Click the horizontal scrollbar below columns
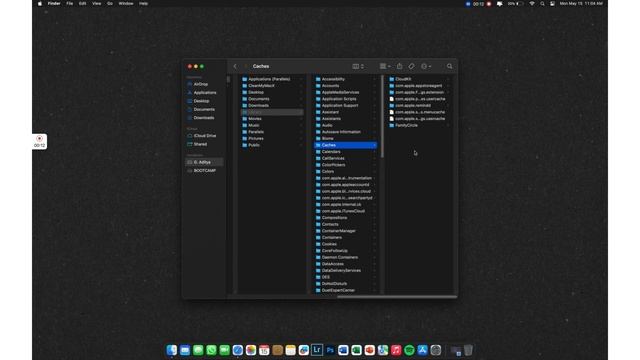 (397, 297)
